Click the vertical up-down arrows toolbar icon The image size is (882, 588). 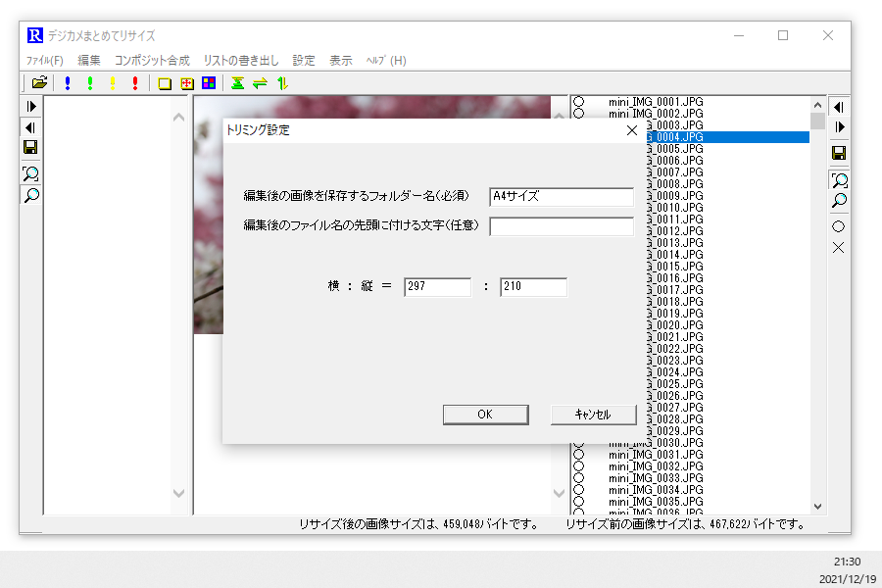[x=282, y=83]
